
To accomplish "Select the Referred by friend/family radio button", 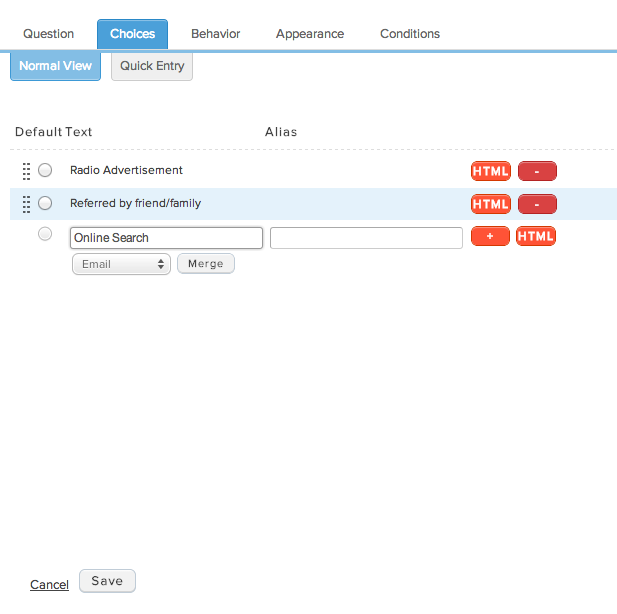I will [x=45, y=203].
